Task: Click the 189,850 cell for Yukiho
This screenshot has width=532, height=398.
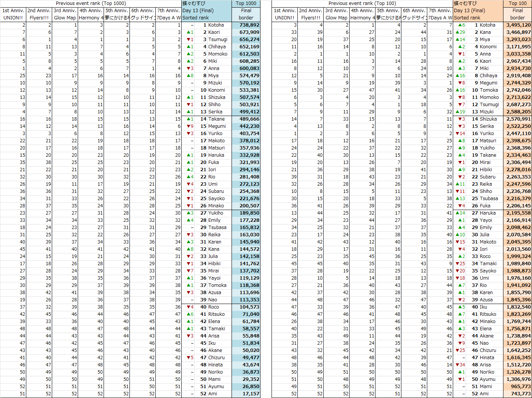Action: 246,213
